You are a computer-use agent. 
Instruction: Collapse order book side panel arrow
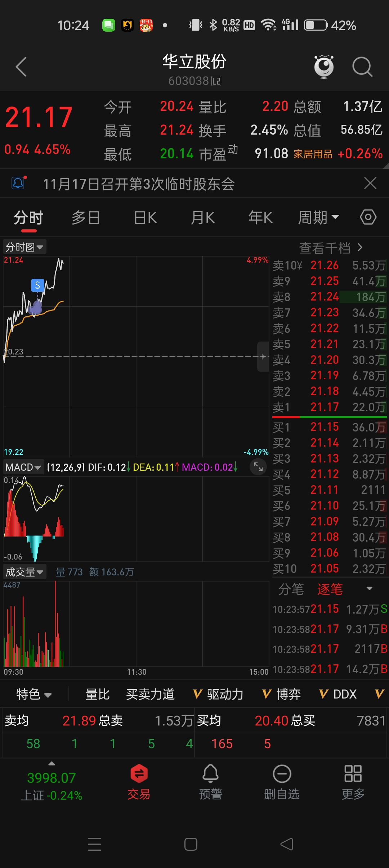[263, 357]
